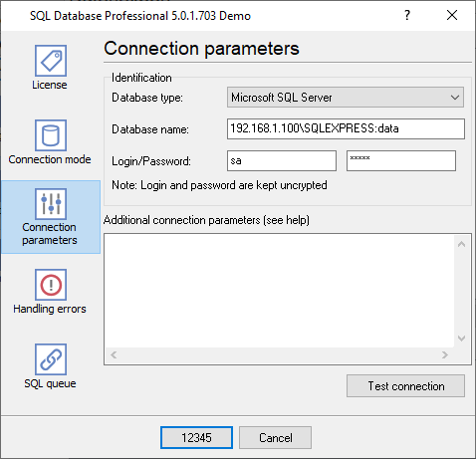The width and height of the screenshot is (476, 459).
Task: Click the Cancel button
Action: pyautogui.click(x=275, y=438)
